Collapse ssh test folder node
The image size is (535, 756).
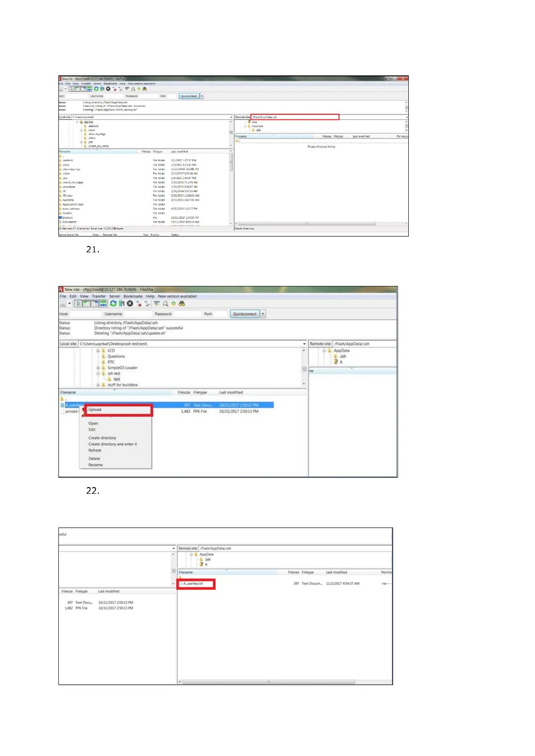pos(98,374)
